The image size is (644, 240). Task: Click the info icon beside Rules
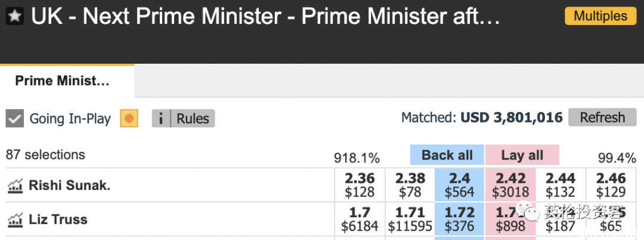162,119
